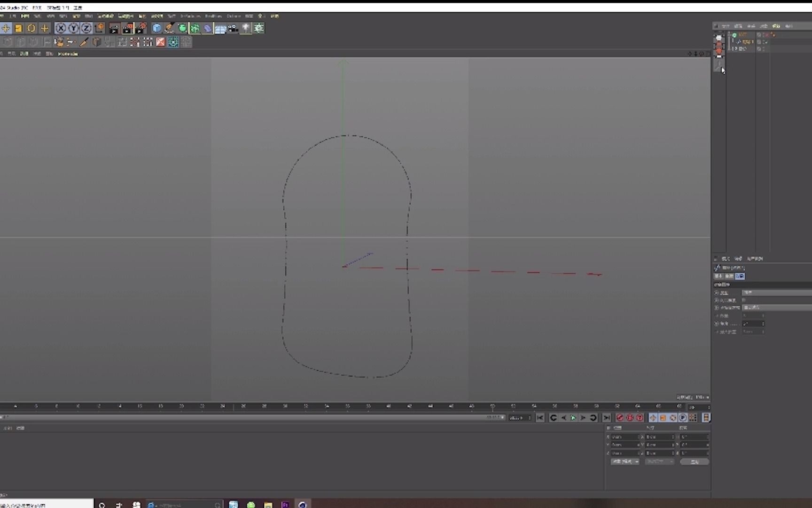
Task: Toggle Position keyframe recording
Action: pos(653,418)
